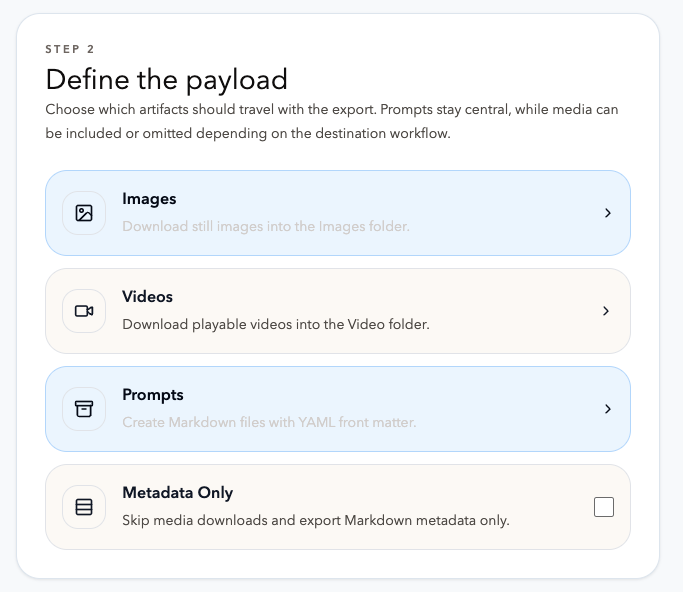Click the rows icon beside Metadata Only
Viewport: 683px width, 592px height.
click(x=84, y=507)
